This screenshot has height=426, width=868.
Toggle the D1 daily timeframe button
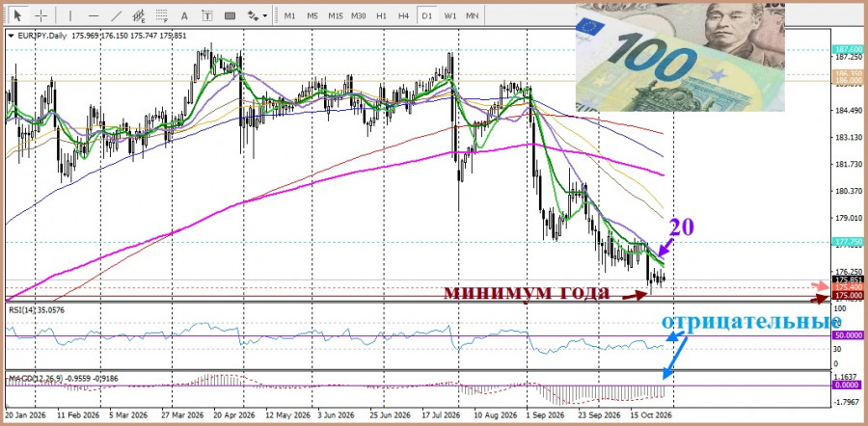427,16
